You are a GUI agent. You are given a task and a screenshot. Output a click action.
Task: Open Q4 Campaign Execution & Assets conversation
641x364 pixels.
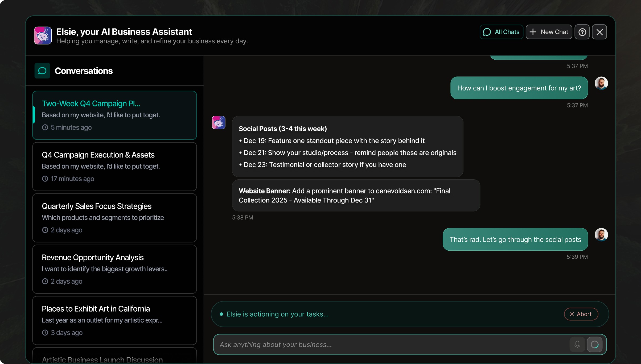pyautogui.click(x=114, y=167)
